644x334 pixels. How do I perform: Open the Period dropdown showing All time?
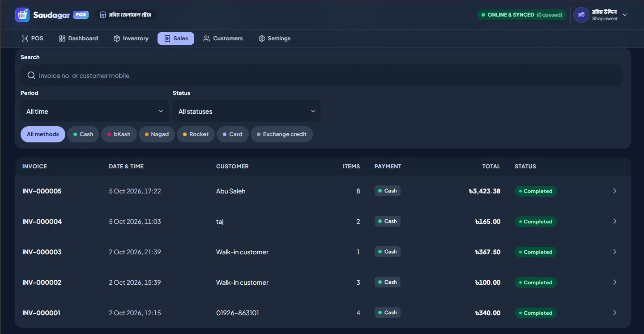click(95, 111)
